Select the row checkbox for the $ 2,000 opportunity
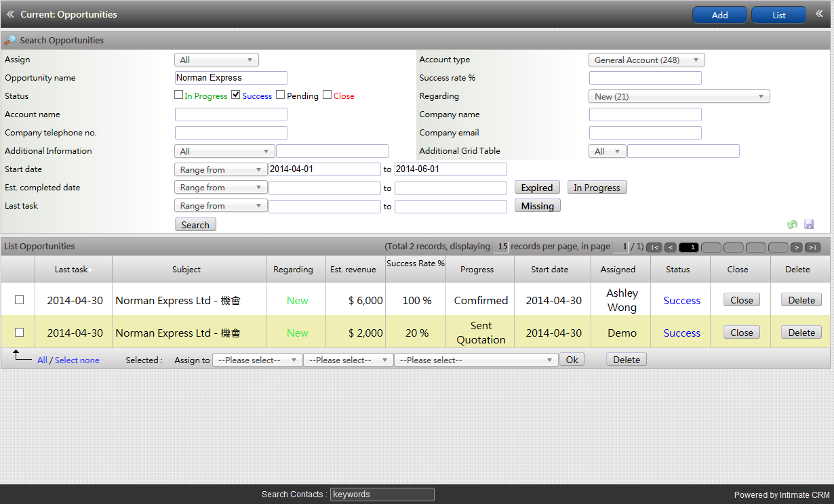Image resolution: width=834 pixels, height=504 pixels. [x=19, y=332]
